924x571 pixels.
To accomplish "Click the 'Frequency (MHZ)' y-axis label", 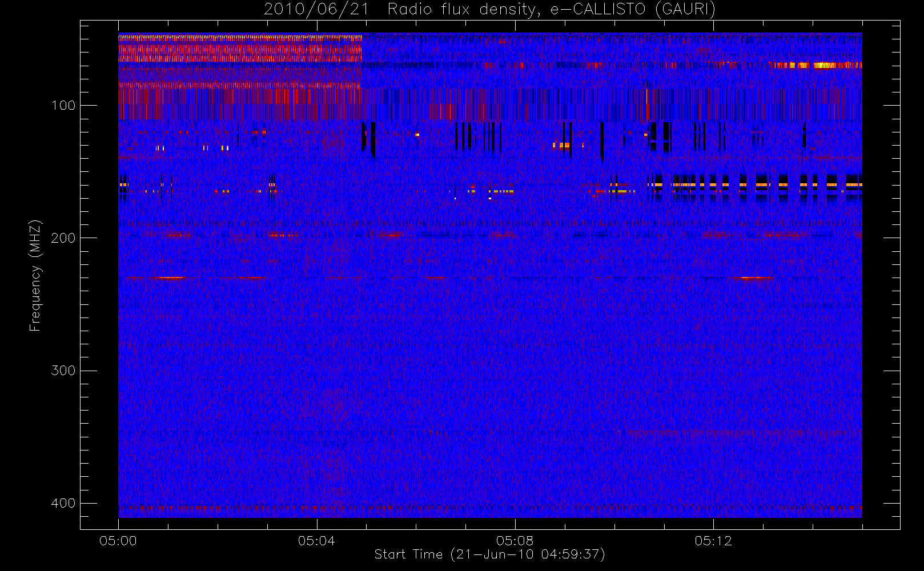I will click(x=35, y=275).
